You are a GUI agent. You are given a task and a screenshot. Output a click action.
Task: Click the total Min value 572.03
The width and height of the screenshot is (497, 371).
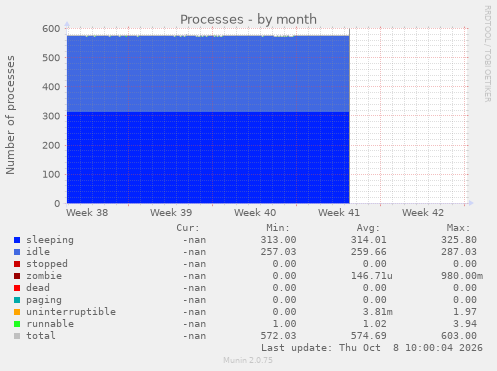click(x=278, y=336)
